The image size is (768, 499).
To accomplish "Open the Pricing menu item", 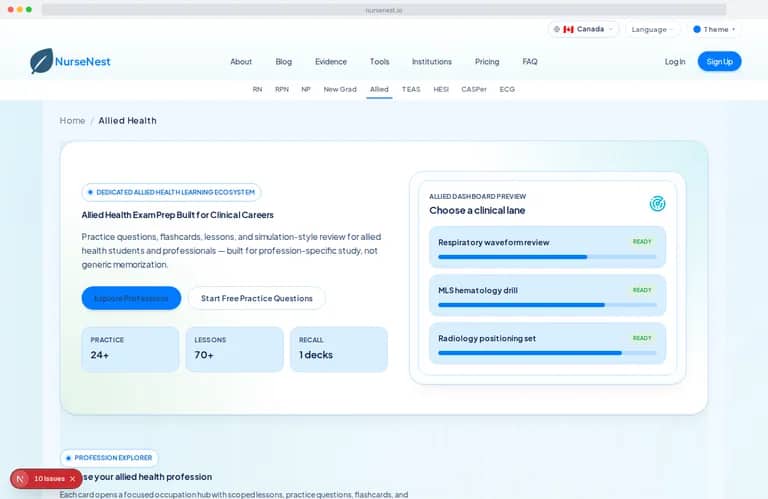I will [487, 62].
